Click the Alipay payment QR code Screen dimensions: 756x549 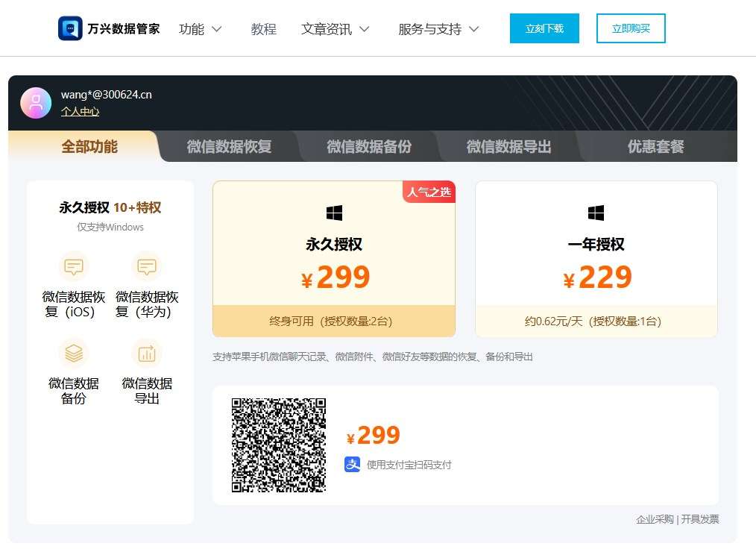(x=279, y=445)
